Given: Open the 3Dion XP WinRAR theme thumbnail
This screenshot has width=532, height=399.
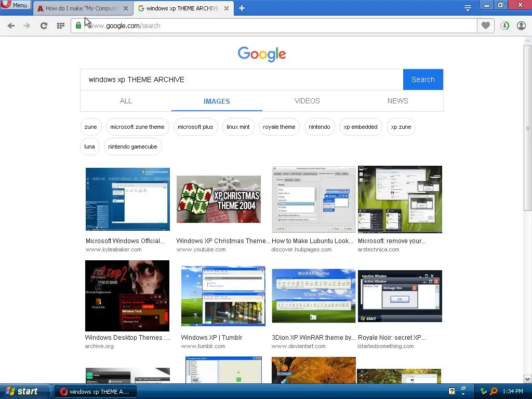Looking at the screenshot, I should tap(313, 296).
